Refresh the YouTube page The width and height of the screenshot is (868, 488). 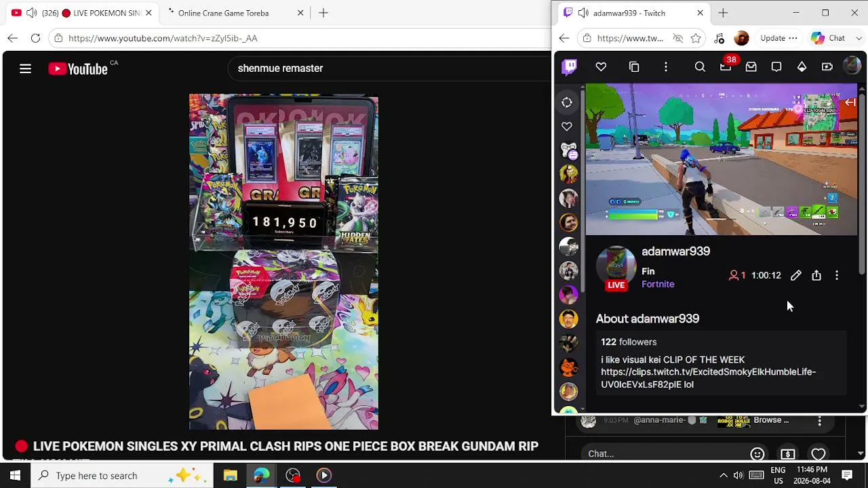(35, 38)
